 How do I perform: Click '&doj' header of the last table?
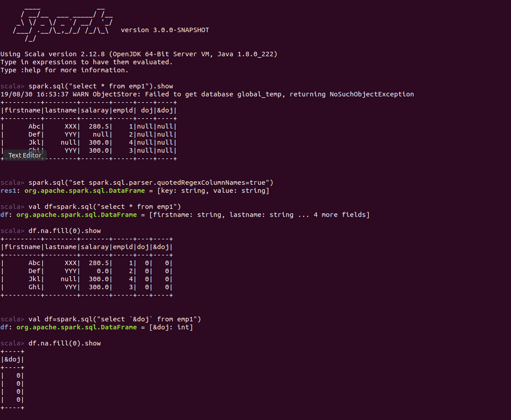[x=12, y=359]
